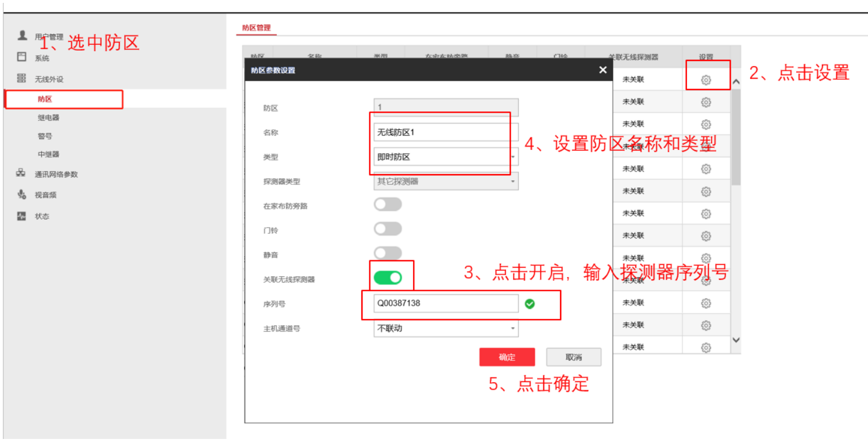868x443 pixels.
Task: Open 用户管理 via its person icon
Action: point(22,36)
